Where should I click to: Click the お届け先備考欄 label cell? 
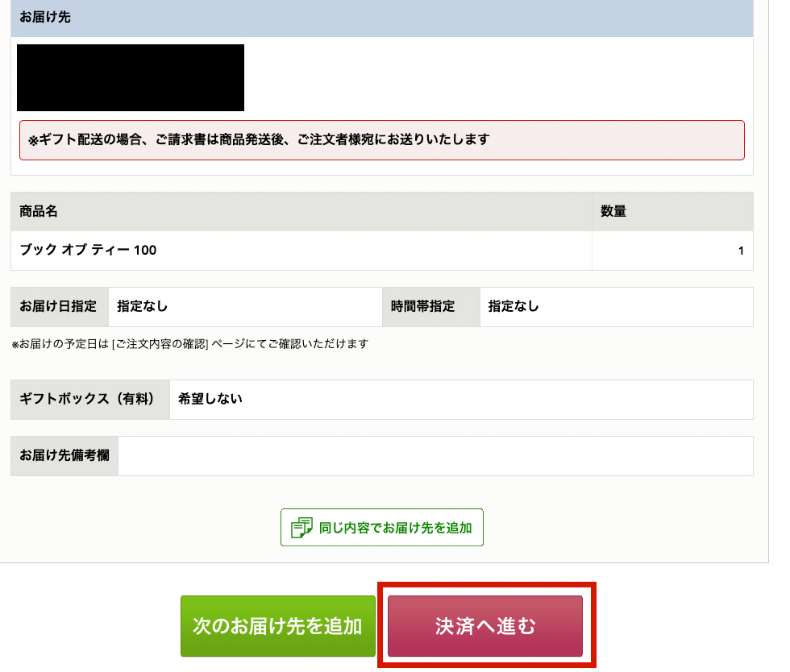[64, 456]
